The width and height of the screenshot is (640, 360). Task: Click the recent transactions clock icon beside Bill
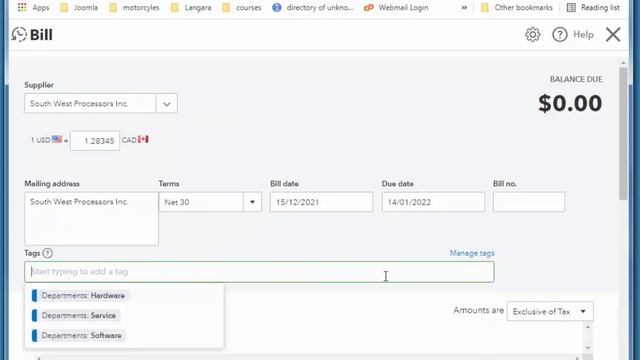click(19, 35)
